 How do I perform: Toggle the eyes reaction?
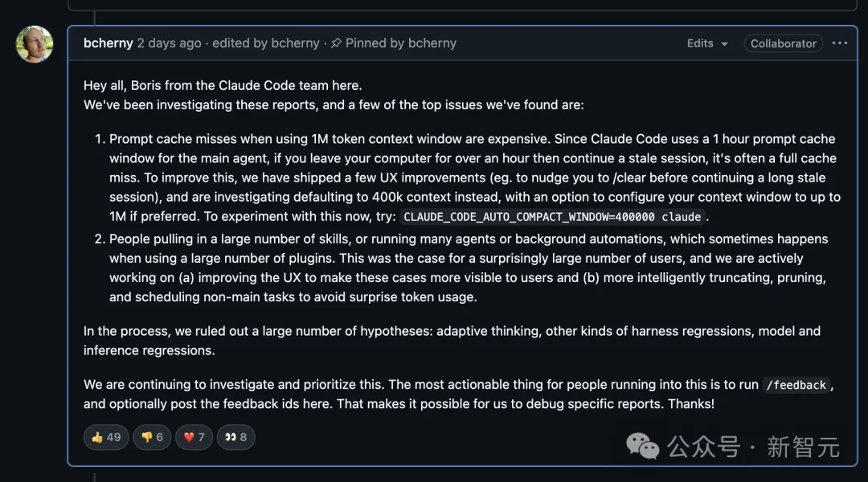pyautogui.click(x=235, y=437)
